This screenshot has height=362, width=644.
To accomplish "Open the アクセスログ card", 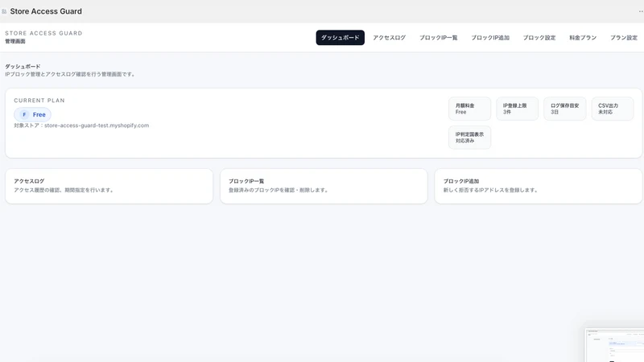I will point(109,186).
